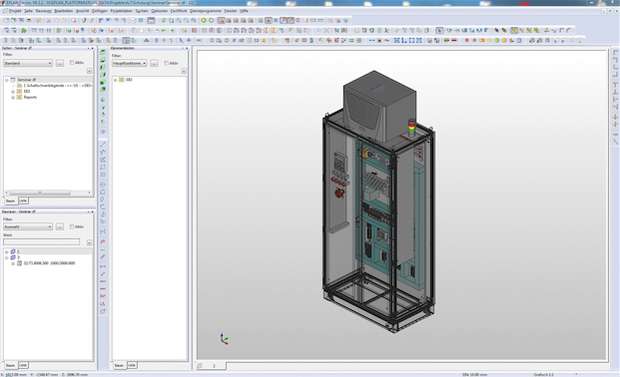Click the calendar-style grid icon in top toolbar

(151, 21)
